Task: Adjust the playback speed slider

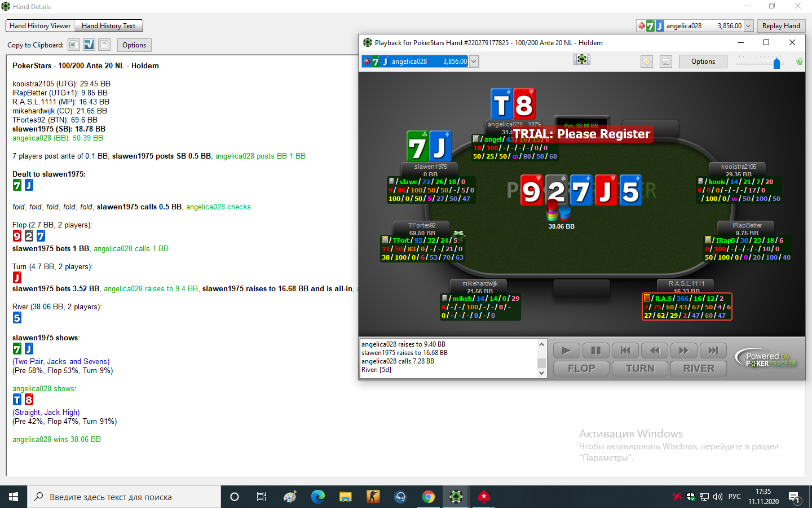Action: coord(776,63)
